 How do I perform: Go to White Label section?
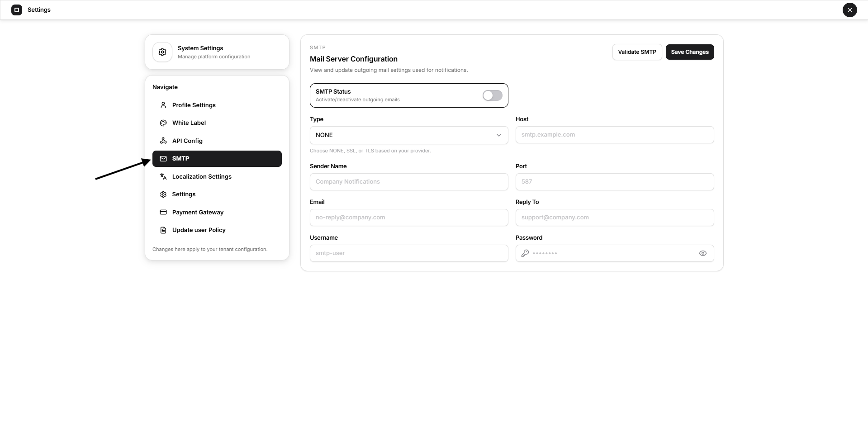217,123
